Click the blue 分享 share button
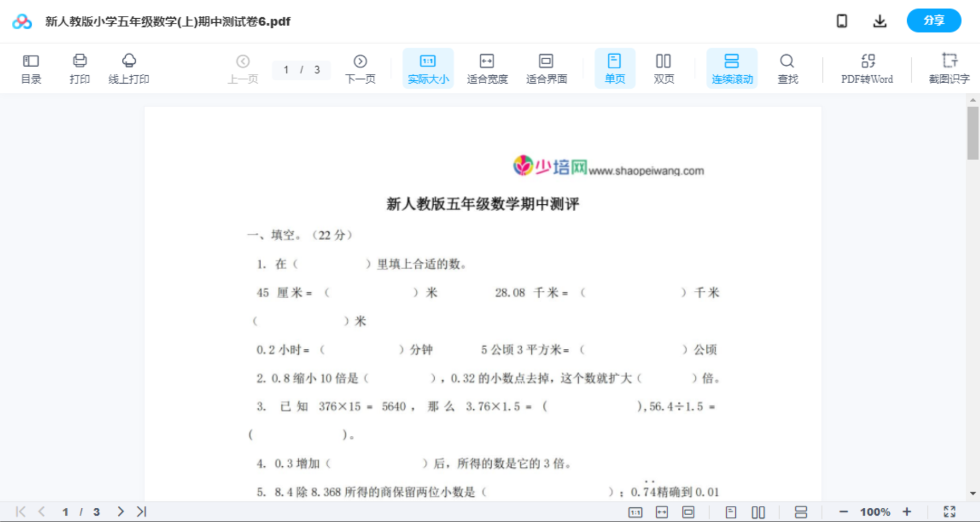 (933, 20)
